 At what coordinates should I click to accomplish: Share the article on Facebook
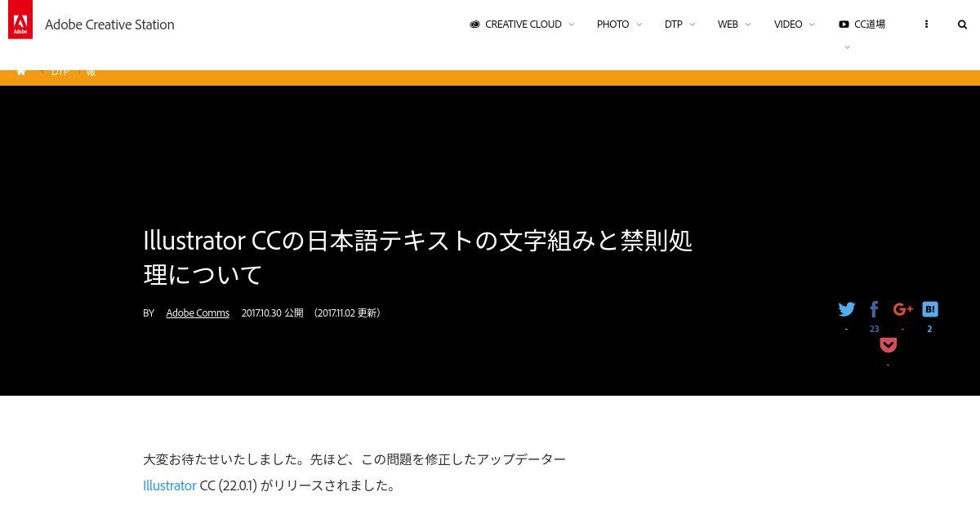click(x=874, y=309)
